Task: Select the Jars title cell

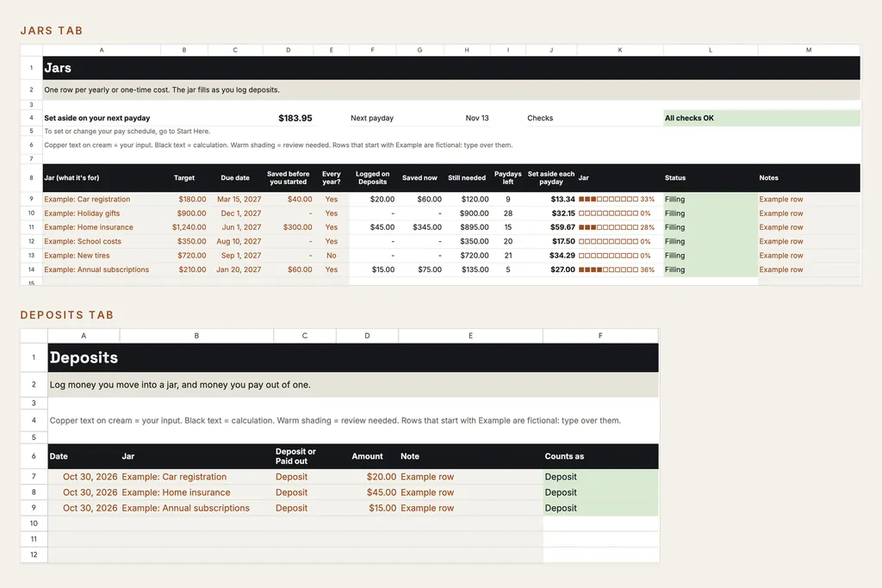Action: coord(451,68)
